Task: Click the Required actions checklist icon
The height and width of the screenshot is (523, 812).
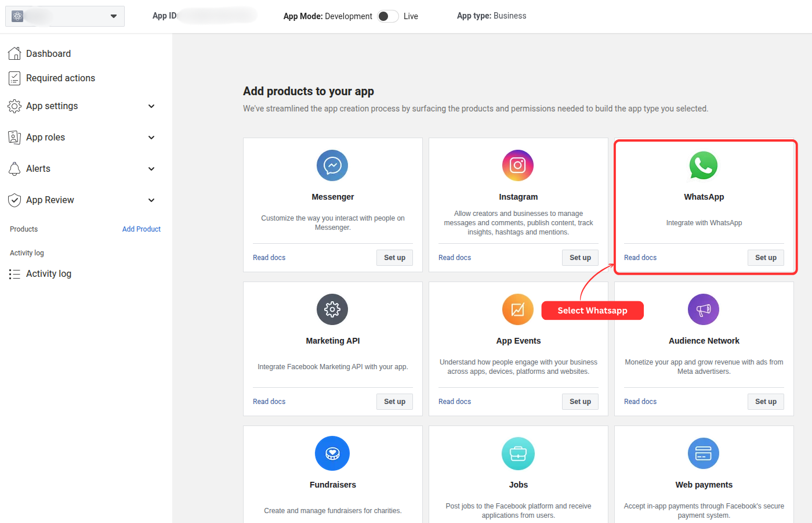Action: (14, 78)
